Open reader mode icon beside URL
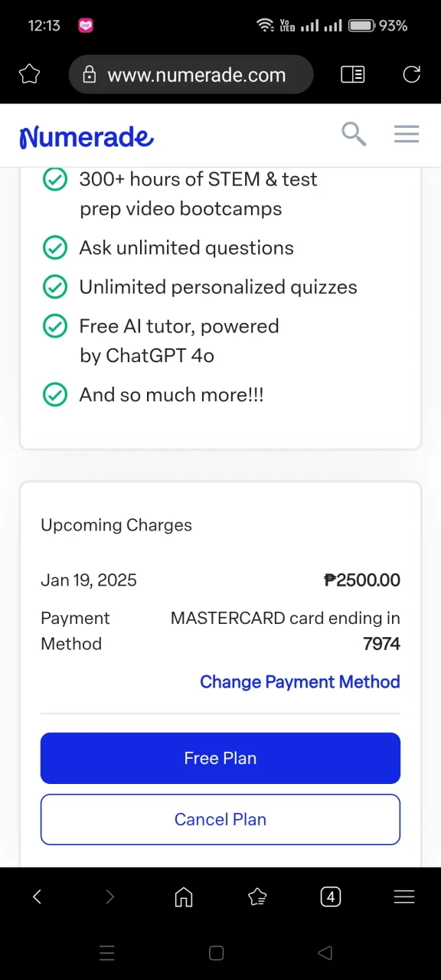Viewport: 441px width, 980px height. 353,74
